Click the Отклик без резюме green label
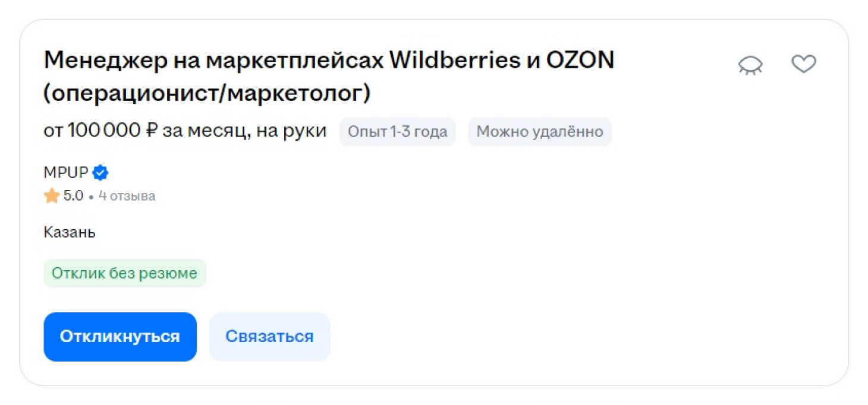868x405 pixels. (x=124, y=273)
